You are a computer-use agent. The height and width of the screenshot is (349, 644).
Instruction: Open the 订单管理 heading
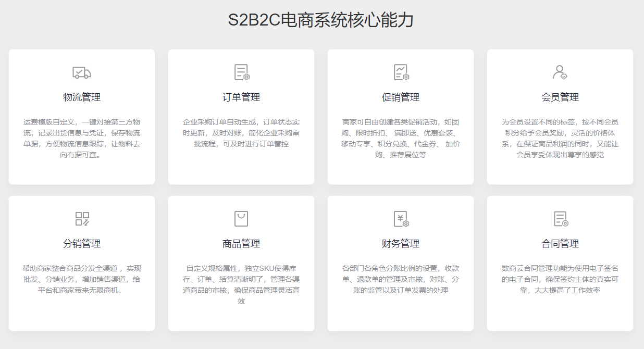(241, 97)
